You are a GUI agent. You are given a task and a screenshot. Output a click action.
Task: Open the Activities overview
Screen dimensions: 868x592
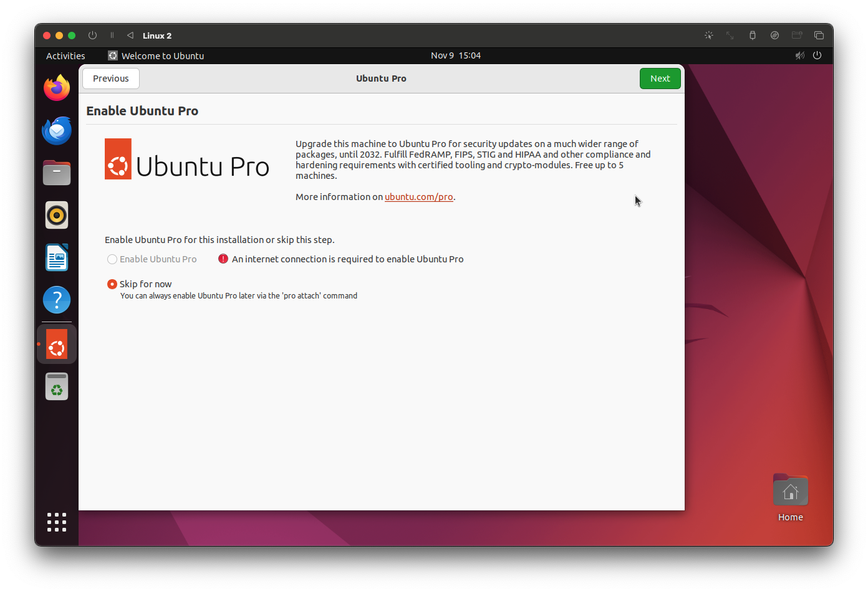[65, 55]
